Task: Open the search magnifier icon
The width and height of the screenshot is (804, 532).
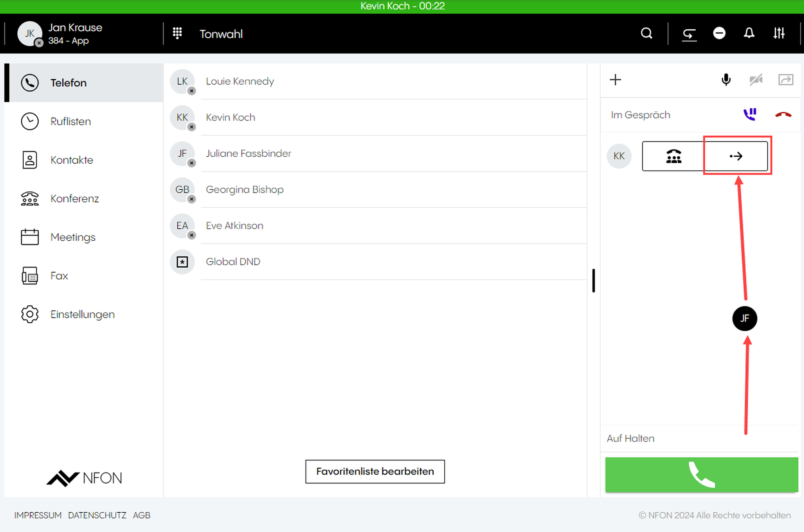Action: click(x=646, y=33)
